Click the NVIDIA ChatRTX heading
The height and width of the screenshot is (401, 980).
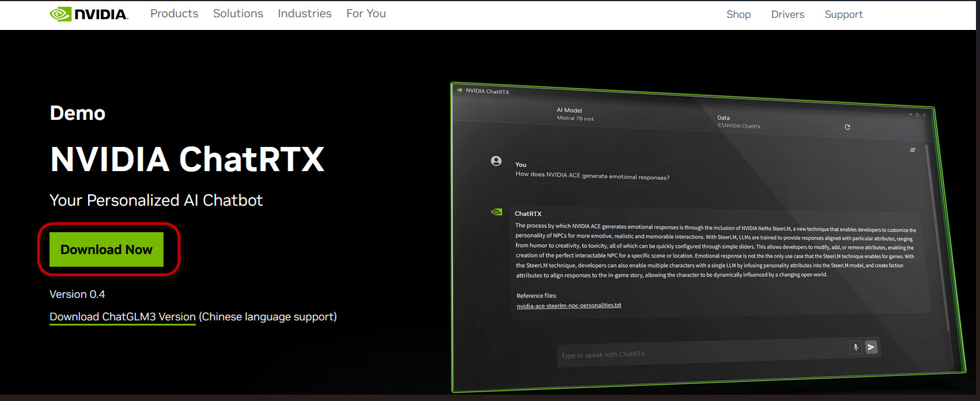(x=187, y=159)
